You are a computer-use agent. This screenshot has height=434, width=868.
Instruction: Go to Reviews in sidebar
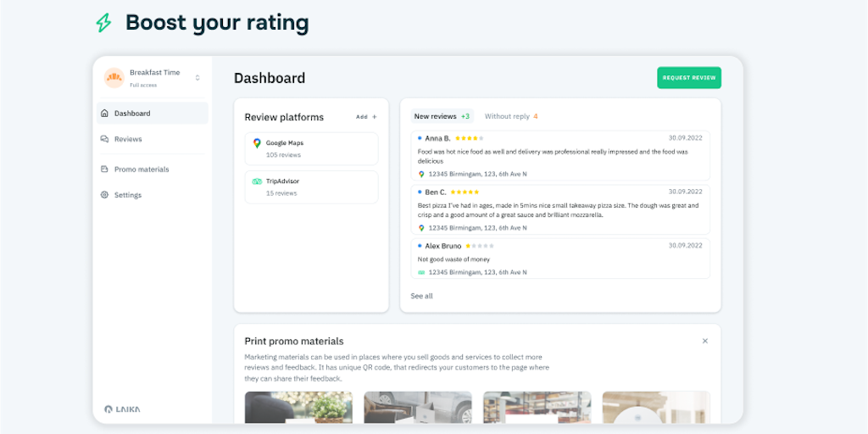click(x=128, y=139)
